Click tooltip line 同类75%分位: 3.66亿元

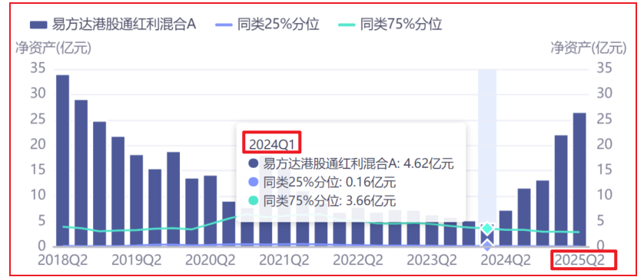tap(323, 201)
